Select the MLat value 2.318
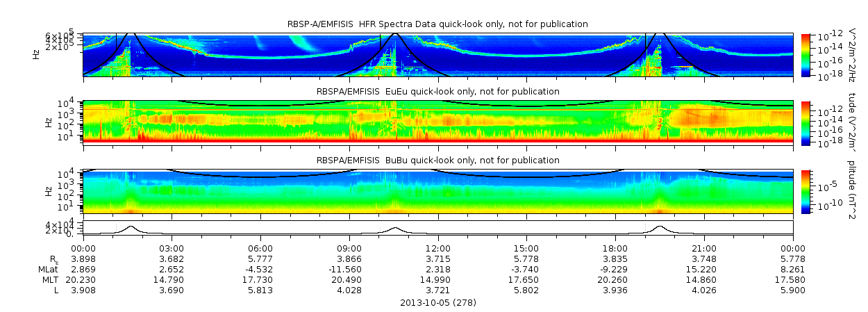868x312 pixels. (438, 269)
